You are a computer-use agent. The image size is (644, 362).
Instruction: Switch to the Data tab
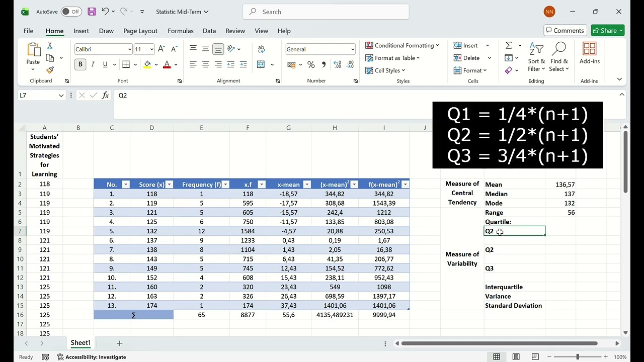(209, 31)
